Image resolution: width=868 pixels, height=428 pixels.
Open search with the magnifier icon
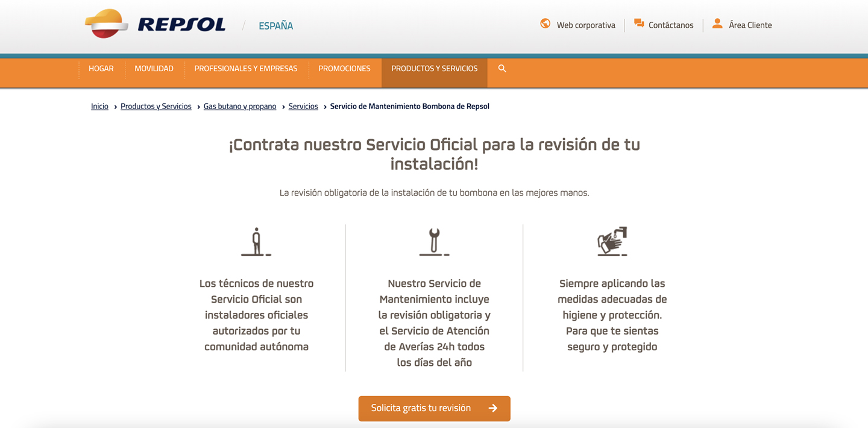pyautogui.click(x=502, y=69)
